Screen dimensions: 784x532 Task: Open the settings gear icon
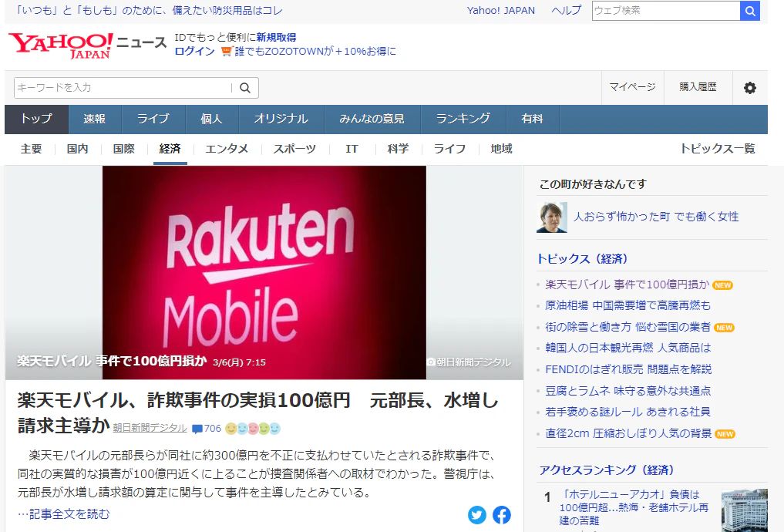click(749, 88)
